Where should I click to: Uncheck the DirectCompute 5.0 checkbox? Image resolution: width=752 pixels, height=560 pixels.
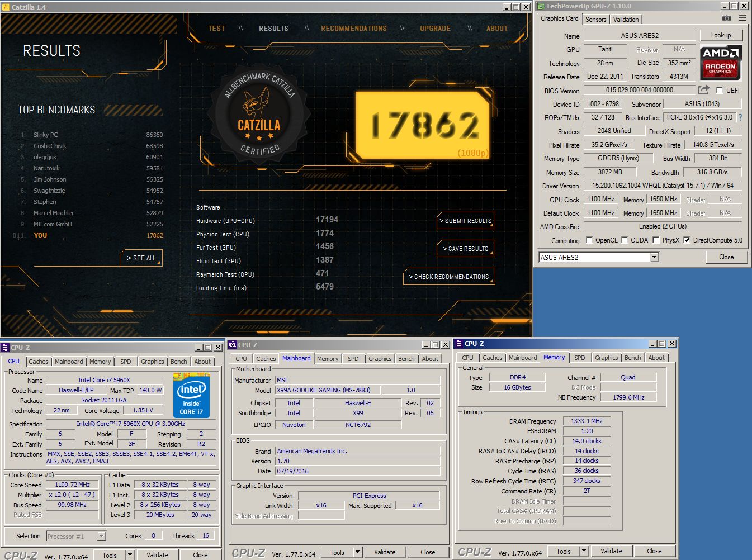687,240
